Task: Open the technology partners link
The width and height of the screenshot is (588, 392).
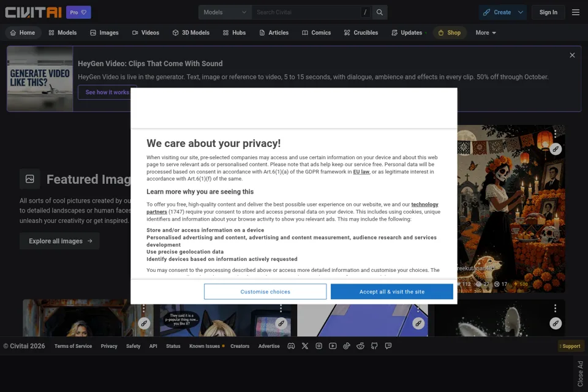Action: (424, 205)
